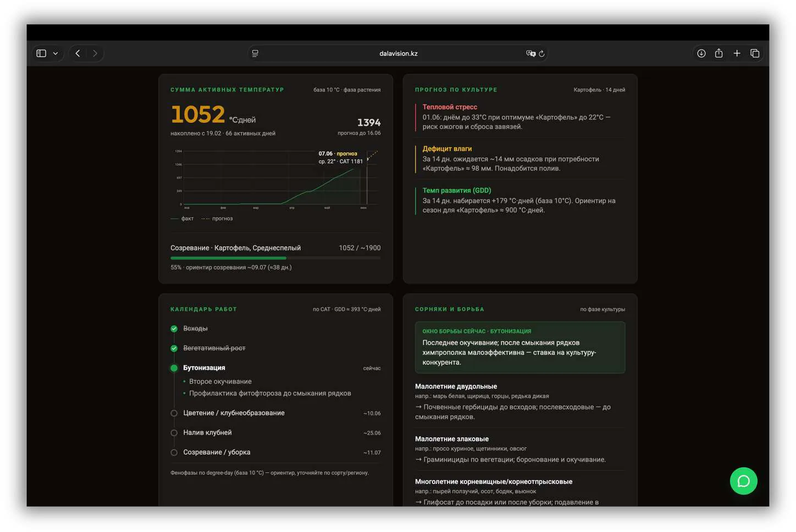Open the sidebar options dropdown chevron
The image size is (796, 532).
click(56, 53)
